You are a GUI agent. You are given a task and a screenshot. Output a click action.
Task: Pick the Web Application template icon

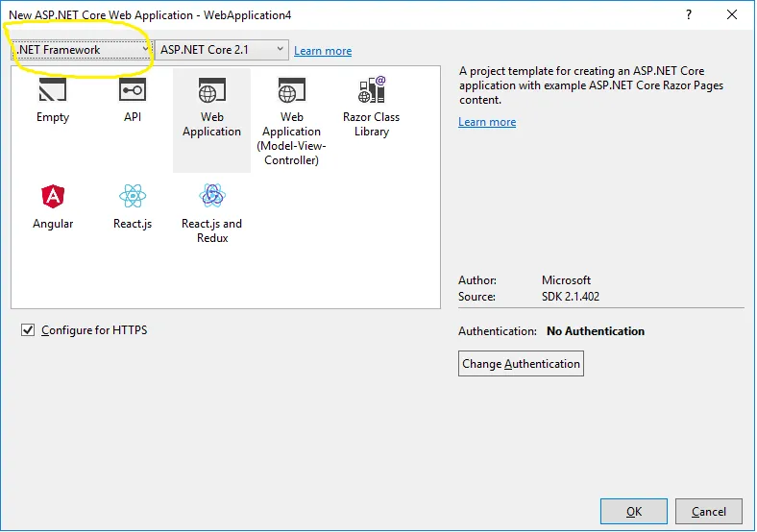[x=211, y=90]
